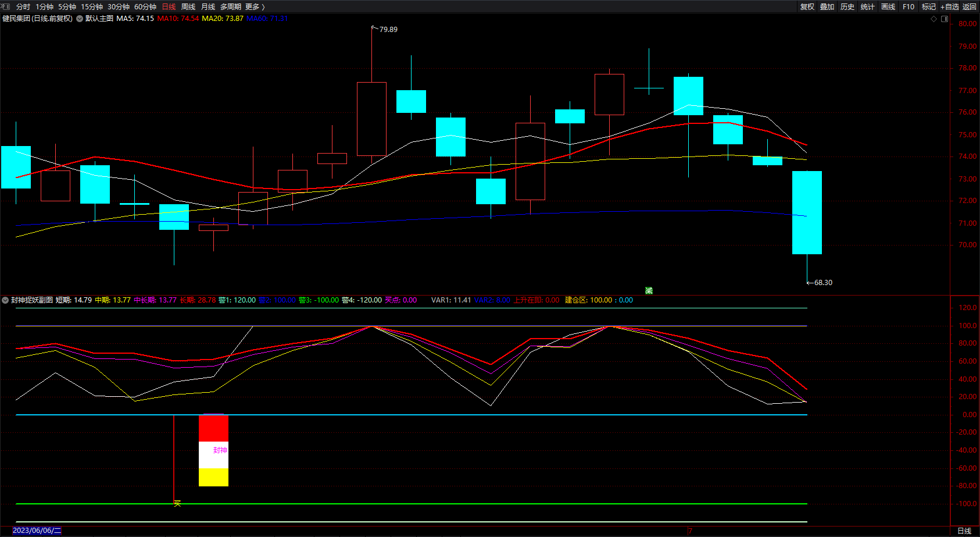Click 返回 to go back
Image resolution: width=980 pixels, height=537 pixels.
tap(970, 7)
